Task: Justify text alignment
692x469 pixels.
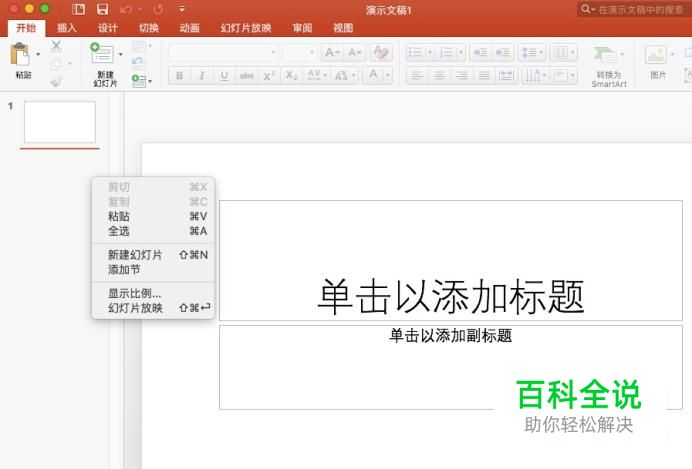Action: pos(484,76)
